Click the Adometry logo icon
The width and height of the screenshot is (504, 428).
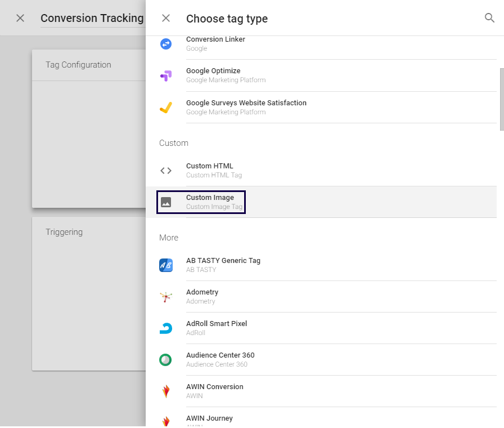(x=165, y=297)
